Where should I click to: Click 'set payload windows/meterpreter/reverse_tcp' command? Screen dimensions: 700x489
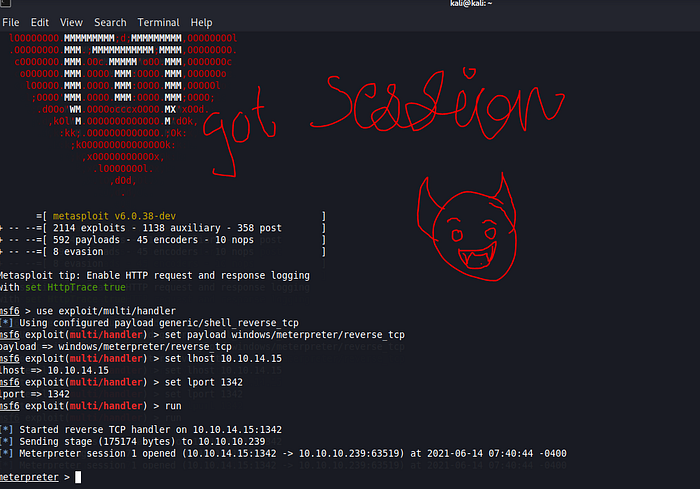[x=285, y=334]
